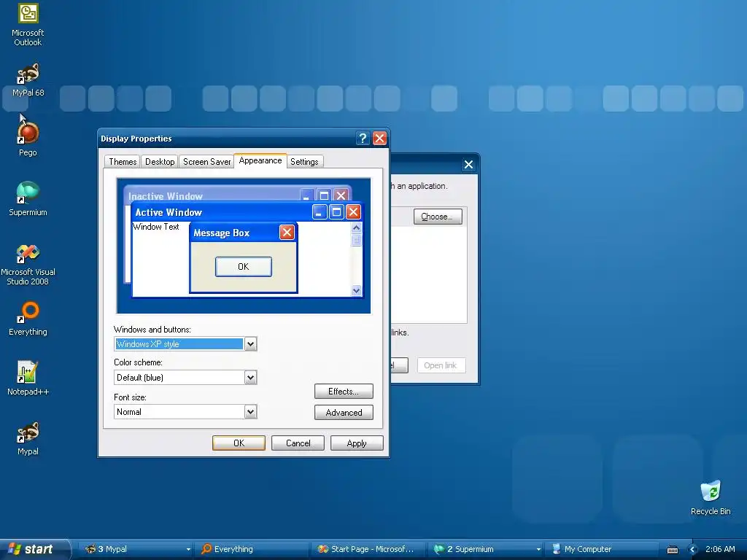Click OK in Display Properties footer

click(x=239, y=443)
